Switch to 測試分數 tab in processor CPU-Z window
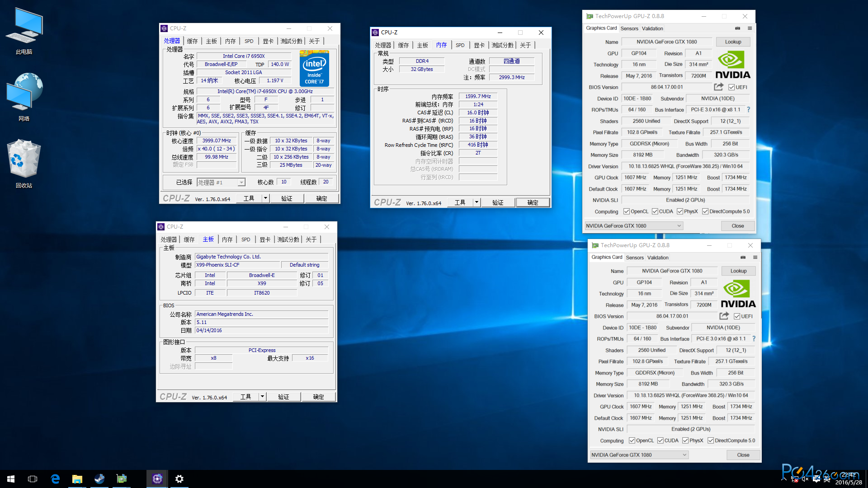Screen dimensions: 868x488 click(x=291, y=41)
